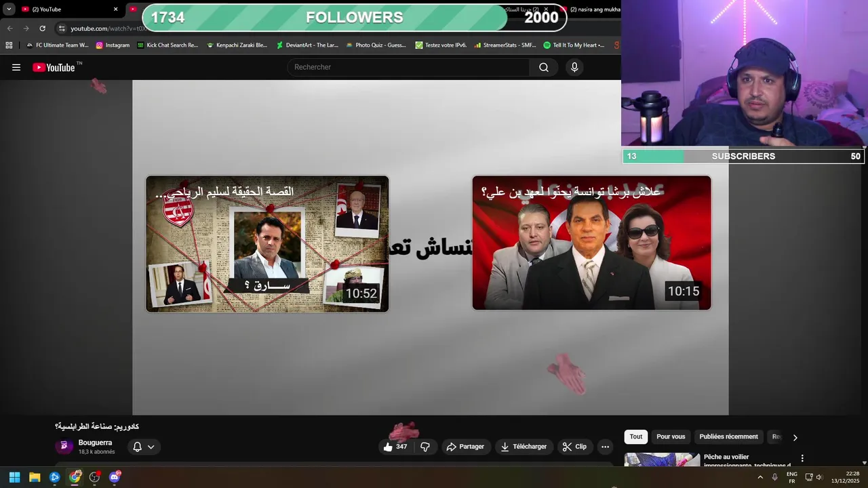868x488 pixels.
Task: Click the search magnifier button
Action: (544, 67)
